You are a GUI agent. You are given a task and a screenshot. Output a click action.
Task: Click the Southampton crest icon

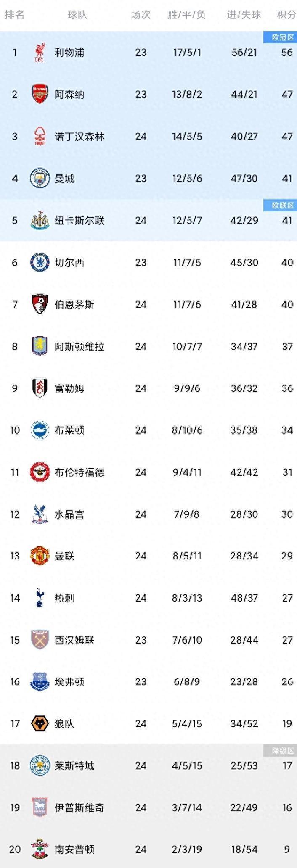40,849
